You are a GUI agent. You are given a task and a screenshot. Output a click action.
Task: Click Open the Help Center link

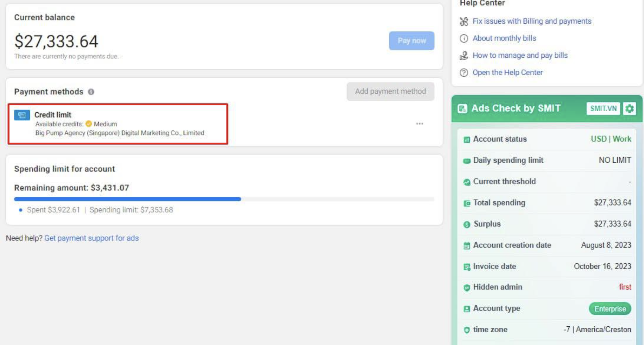click(507, 73)
